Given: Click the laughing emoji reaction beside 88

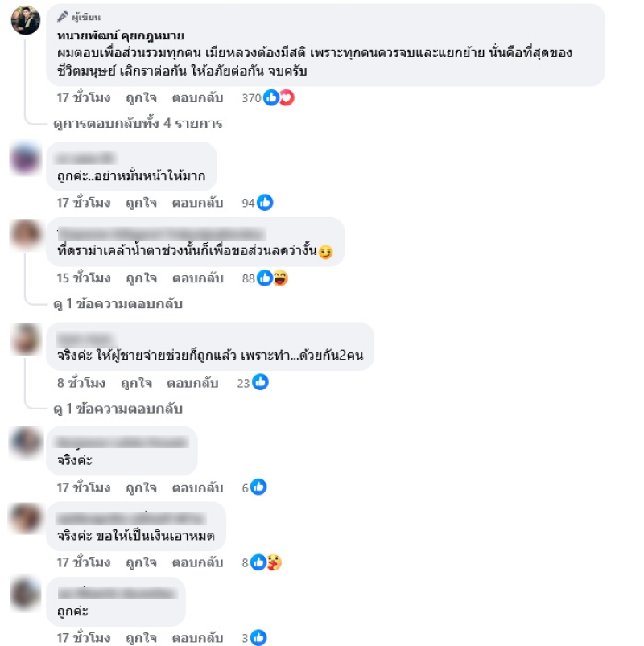Looking at the screenshot, I should point(280,278).
